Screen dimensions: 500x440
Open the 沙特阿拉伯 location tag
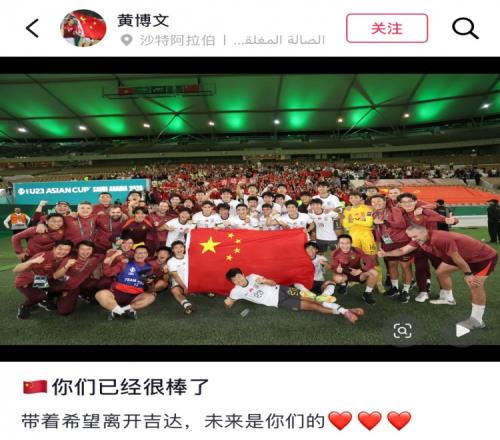coord(177,40)
